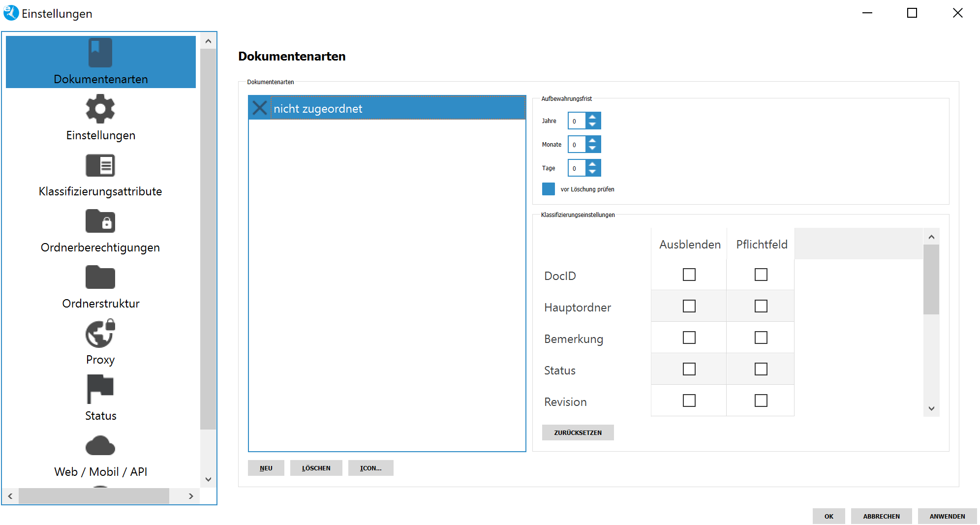Open Web / Mobil / API cloud icon
Viewport: 980px width, 525px height.
coord(100,446)
